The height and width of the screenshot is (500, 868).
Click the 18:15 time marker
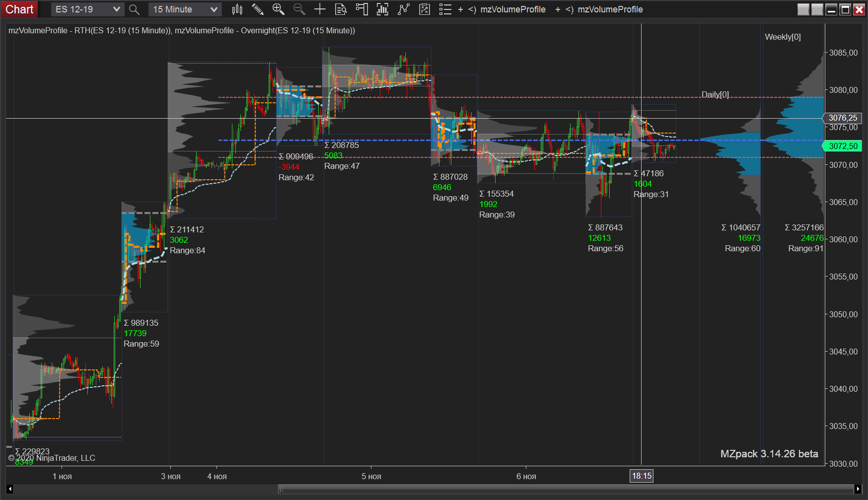(642, 476)
